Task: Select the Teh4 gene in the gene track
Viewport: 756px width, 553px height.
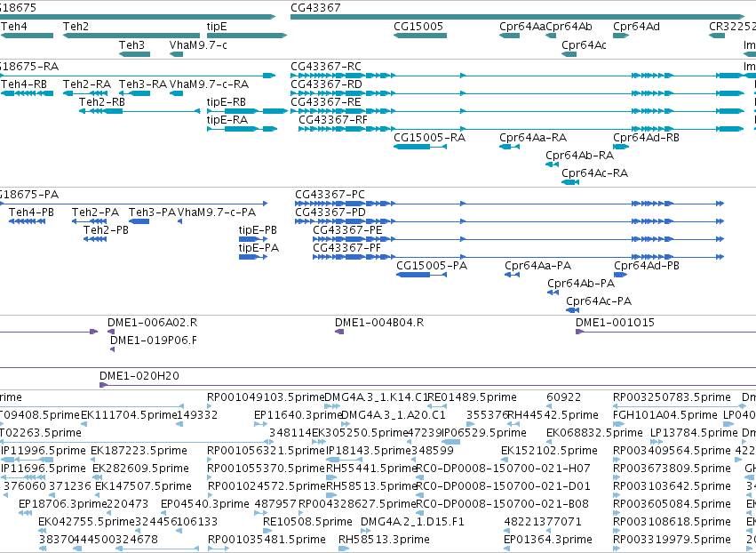Action: (x=27, y=36)
